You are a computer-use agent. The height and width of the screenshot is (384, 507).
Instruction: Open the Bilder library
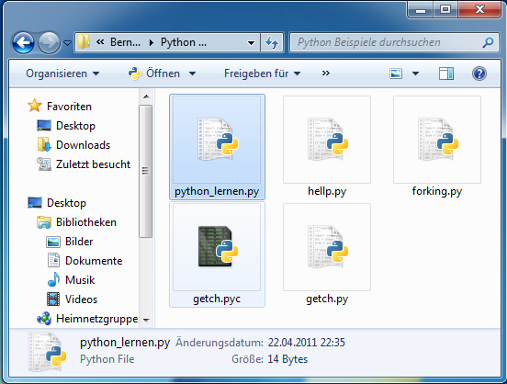point(79,241)
